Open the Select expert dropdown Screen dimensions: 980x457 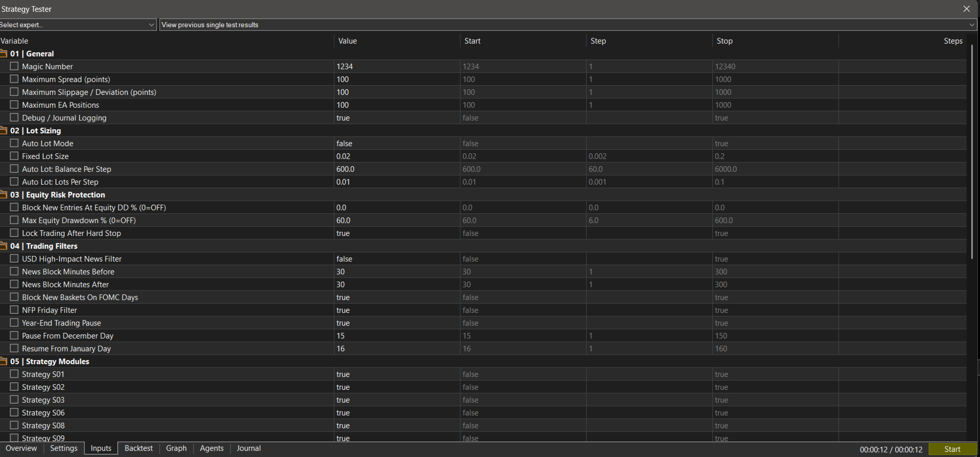pos(77,25)
